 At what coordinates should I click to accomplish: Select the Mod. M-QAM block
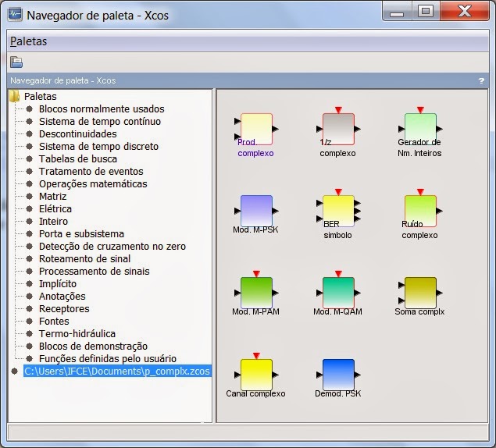click(338, 293)
